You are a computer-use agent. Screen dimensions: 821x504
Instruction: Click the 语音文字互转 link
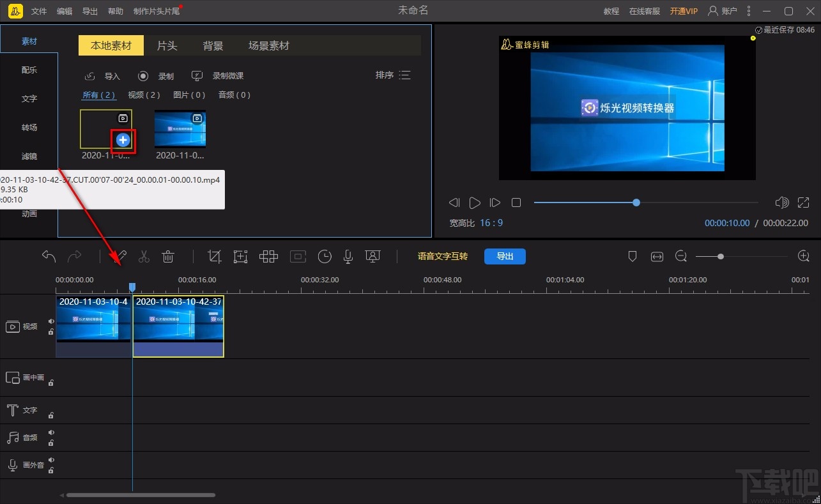pos(442,256)
